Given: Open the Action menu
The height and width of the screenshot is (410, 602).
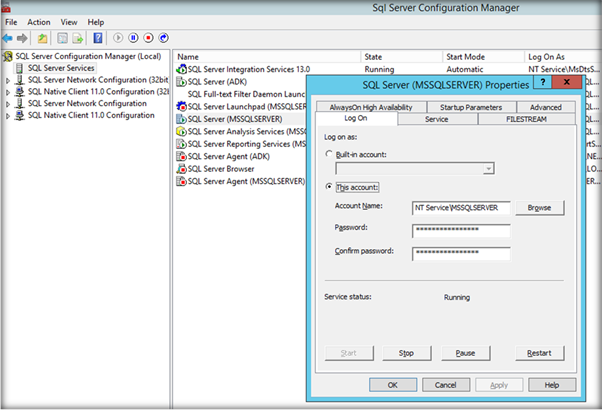Looking at the screenshot, I should tap(39, 22).
